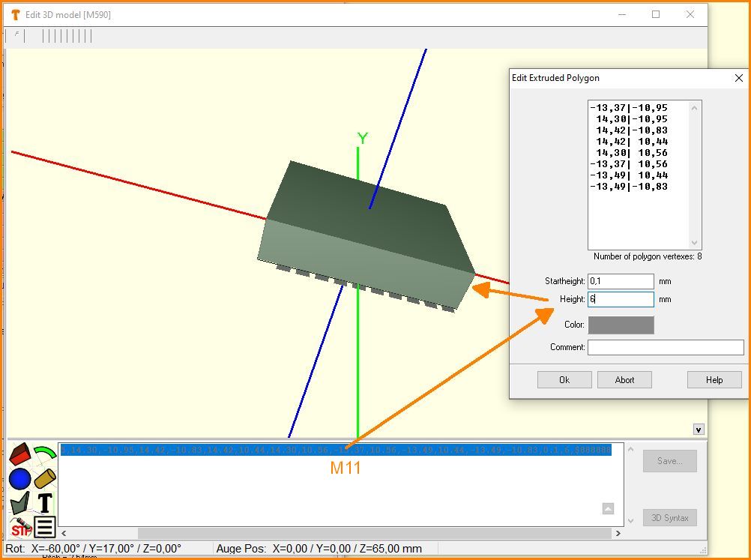Focus the Comment text field

pos(666,347)
